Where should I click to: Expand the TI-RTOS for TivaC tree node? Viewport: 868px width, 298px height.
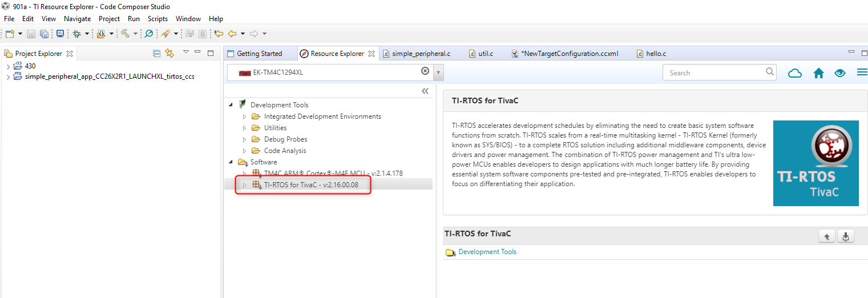[x=244, y=184]
